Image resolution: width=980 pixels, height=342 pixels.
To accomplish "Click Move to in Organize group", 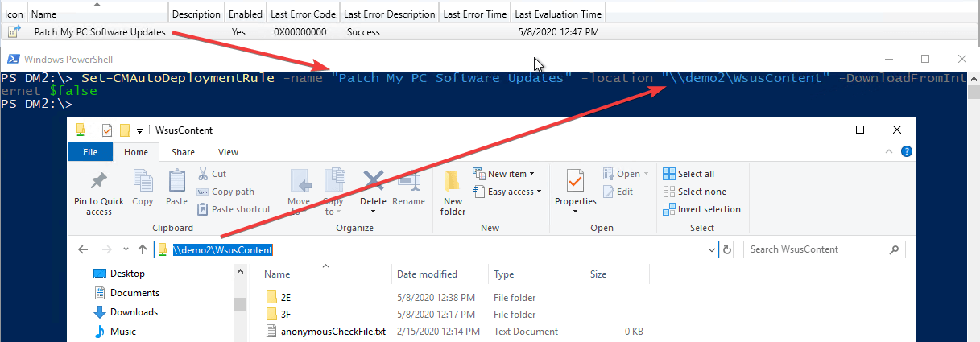I will coord(299,192).
